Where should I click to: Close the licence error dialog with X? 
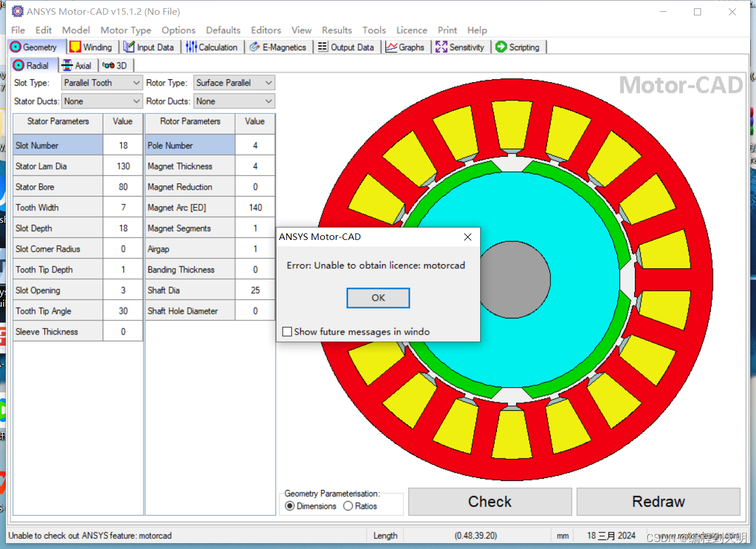point(468,237)
